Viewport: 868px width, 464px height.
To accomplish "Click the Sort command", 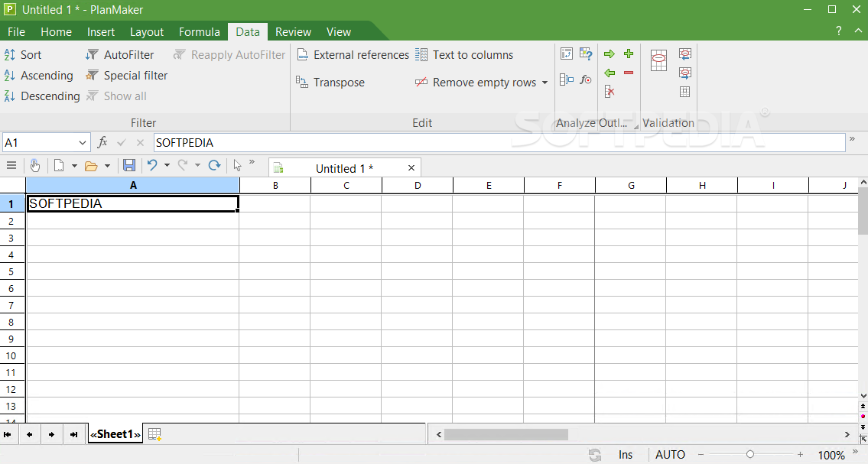I will pyautogui.click(x=23, y=55).
